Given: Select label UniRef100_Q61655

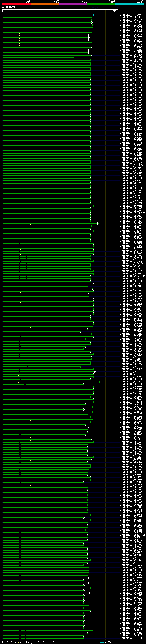Looking at the screenshot, I should [x=131, y=170].
